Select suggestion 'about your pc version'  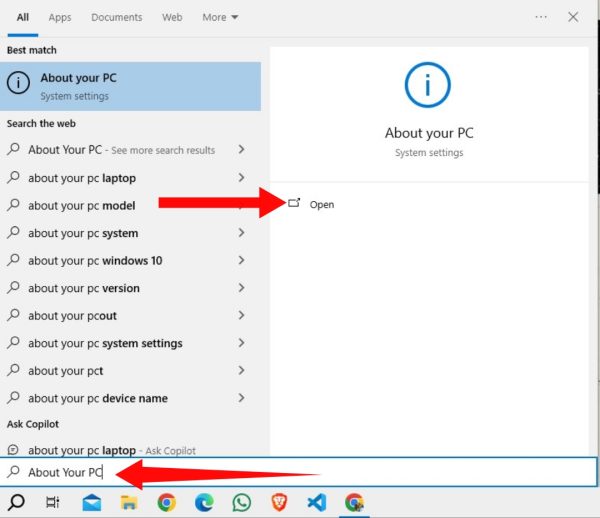click(x=84, y=288)
